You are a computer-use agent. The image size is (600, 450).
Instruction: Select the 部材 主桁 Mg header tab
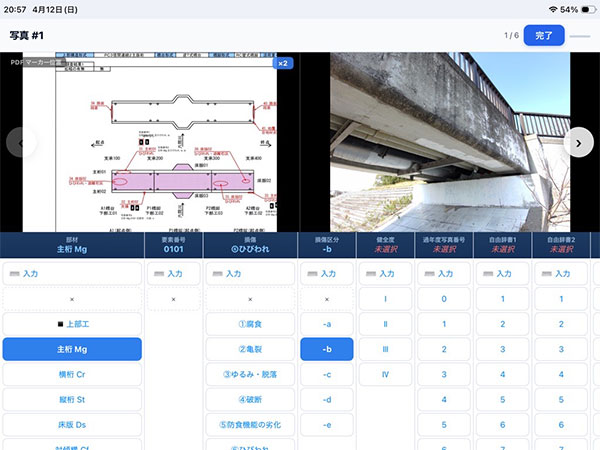[72, 245]
